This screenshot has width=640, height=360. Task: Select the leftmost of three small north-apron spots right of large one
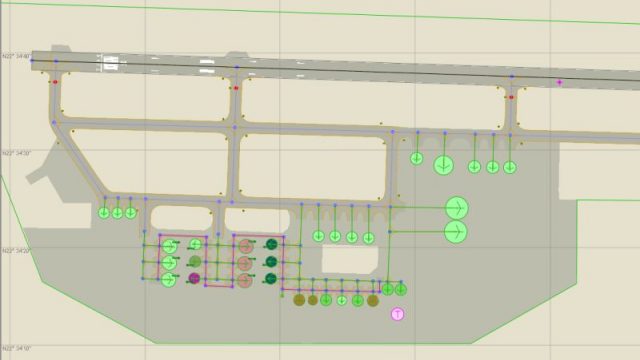[x=474, y=167]
